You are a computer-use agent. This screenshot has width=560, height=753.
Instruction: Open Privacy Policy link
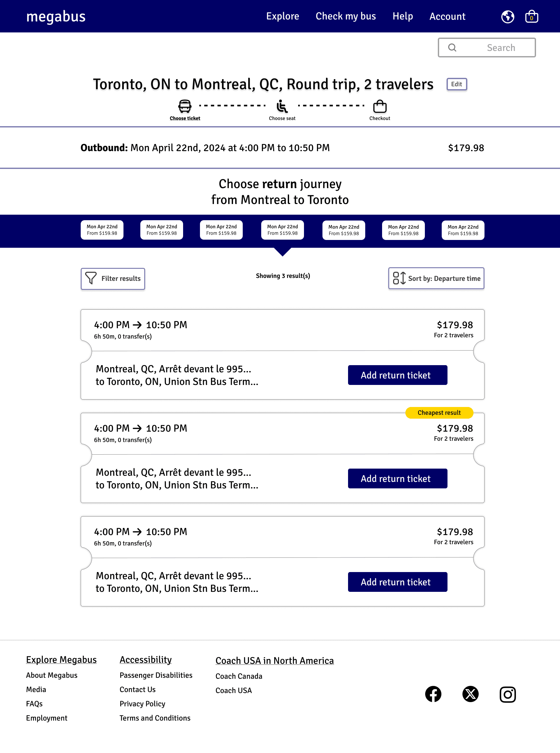pos(142,704)
